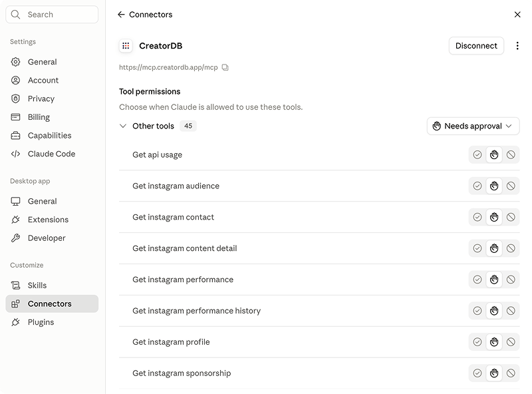Image resolution: width=532 pixels, height=394 pixels.
Task: Always allow Get instagram content detail
Action: coord(477,248)
